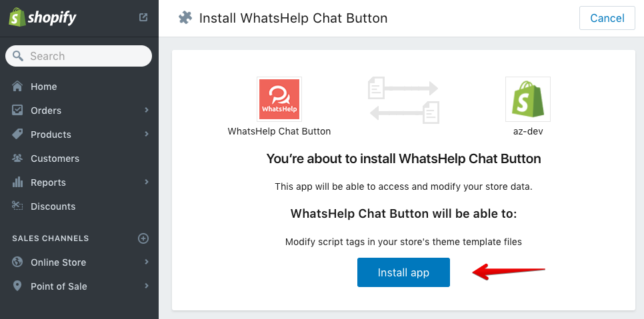
Task: Click the Discounts scissors icon
Action: (x=17, y=206)
